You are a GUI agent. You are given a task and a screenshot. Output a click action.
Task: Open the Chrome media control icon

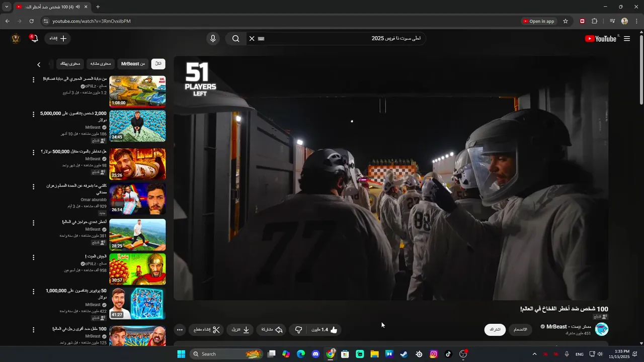[x=612, y=21]
